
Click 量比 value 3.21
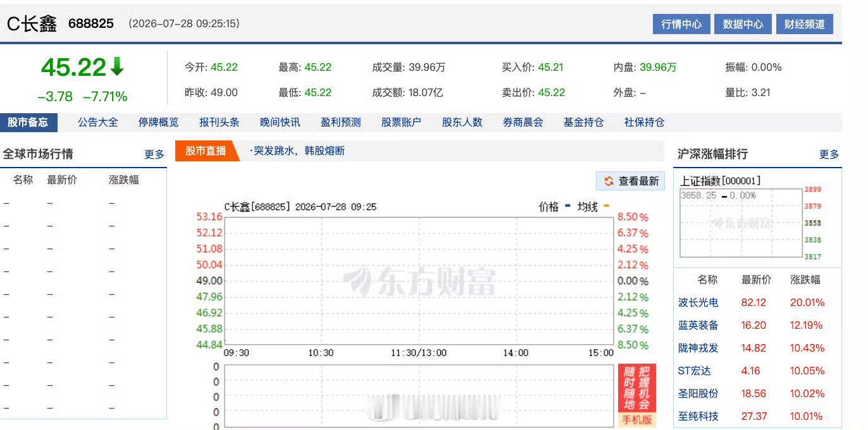[x=761, y=92]
